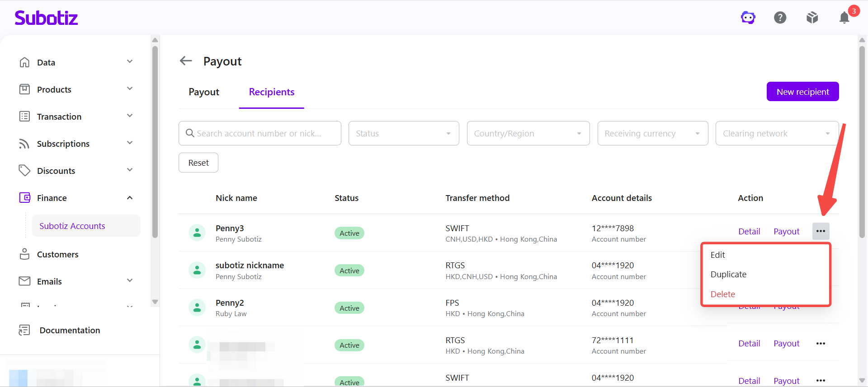Click avatar icon of 72****1111 recipient
Screen dimensions: 868x387
pos(197,345)
